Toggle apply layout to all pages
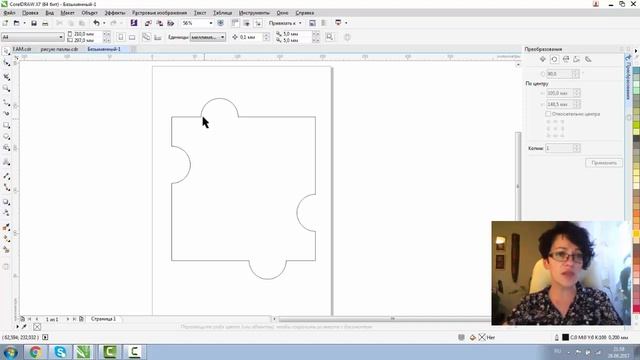 pyautogui.click(x=146, y=37)
